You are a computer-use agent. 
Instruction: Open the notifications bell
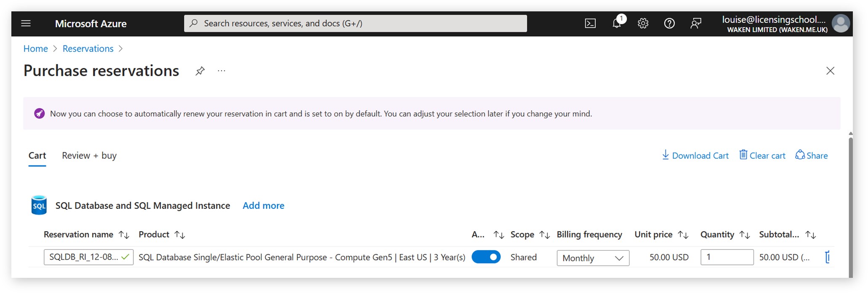(x=616, y=23)
